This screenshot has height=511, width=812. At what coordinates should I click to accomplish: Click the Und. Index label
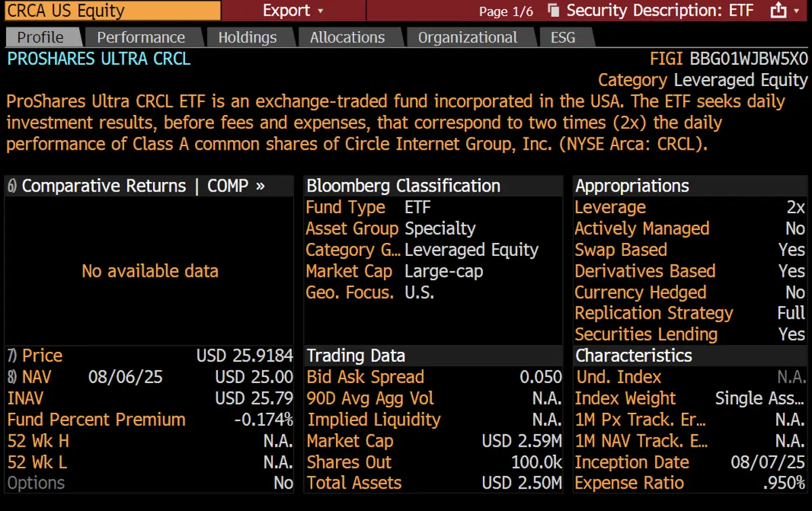point(619,377)
